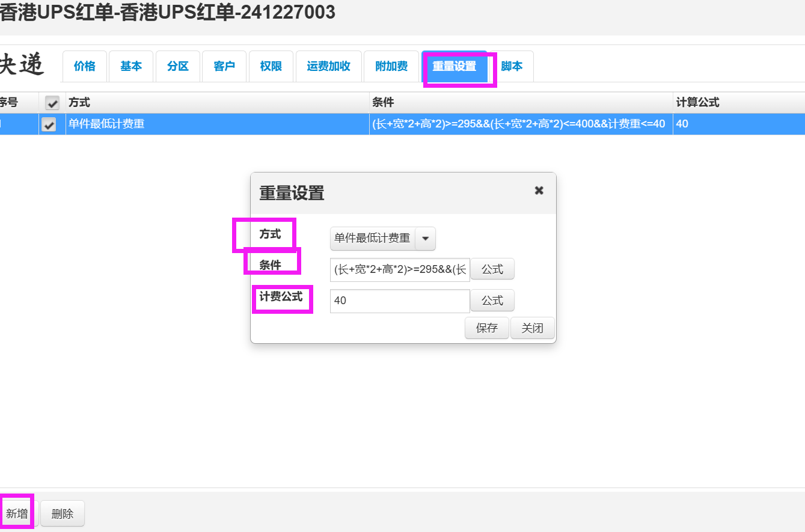Focus the 条件 formula input field
Viewport: 805px width, 532px height.
pyautogui.click(x=400, y=270)
